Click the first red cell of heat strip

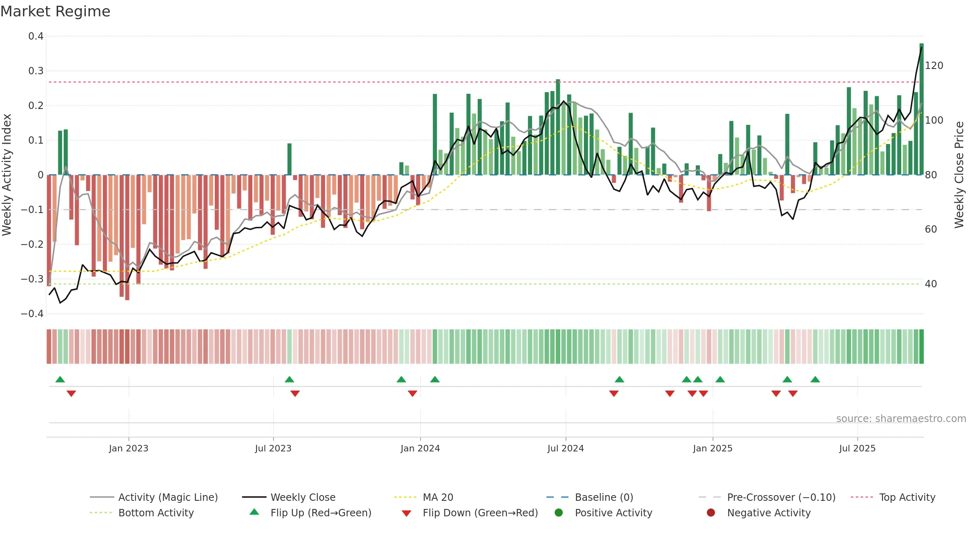[x=49, y=347]
